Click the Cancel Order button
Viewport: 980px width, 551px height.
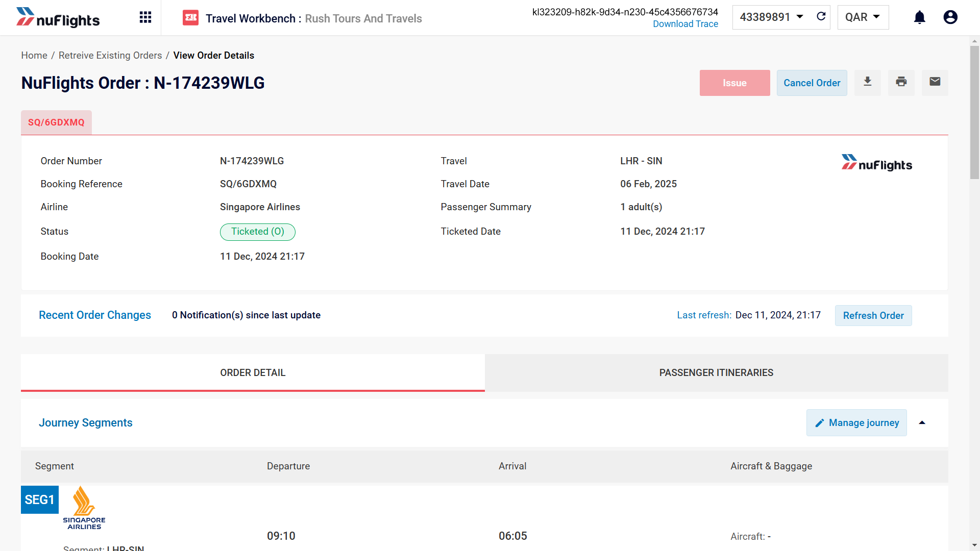click(812, 83)
